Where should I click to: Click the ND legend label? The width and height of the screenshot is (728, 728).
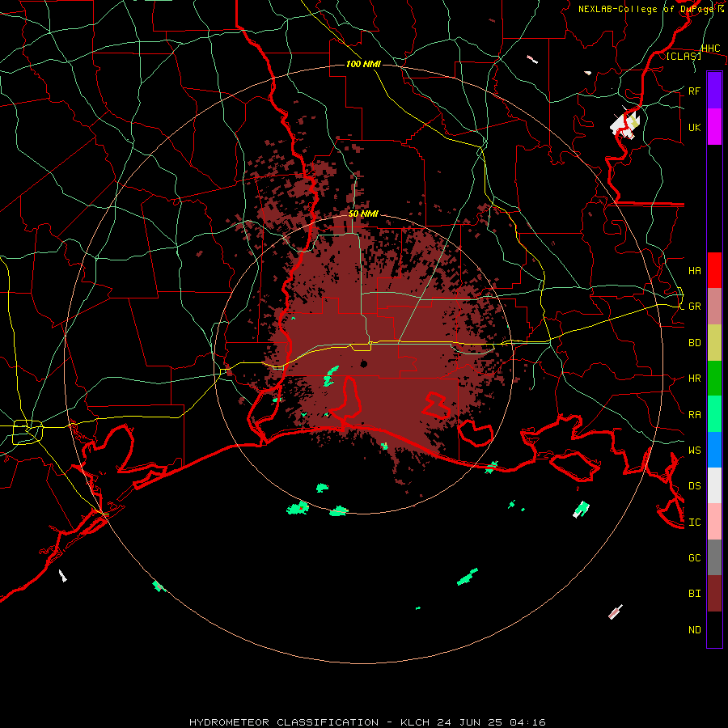694,629
